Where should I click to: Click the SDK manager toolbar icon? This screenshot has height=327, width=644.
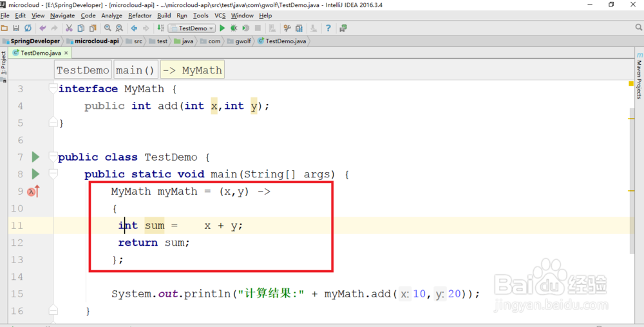tap(314, 28)
